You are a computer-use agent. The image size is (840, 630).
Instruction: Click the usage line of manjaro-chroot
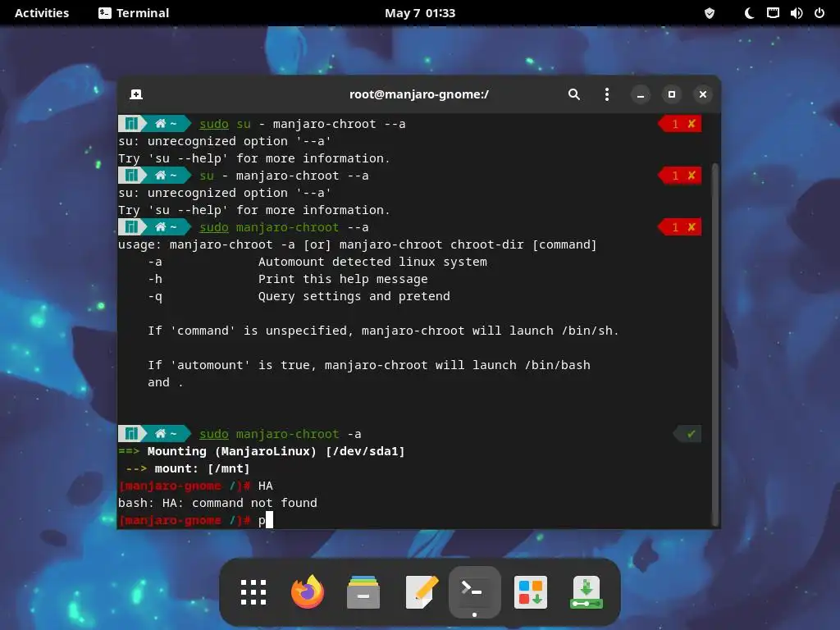(358, 244)
